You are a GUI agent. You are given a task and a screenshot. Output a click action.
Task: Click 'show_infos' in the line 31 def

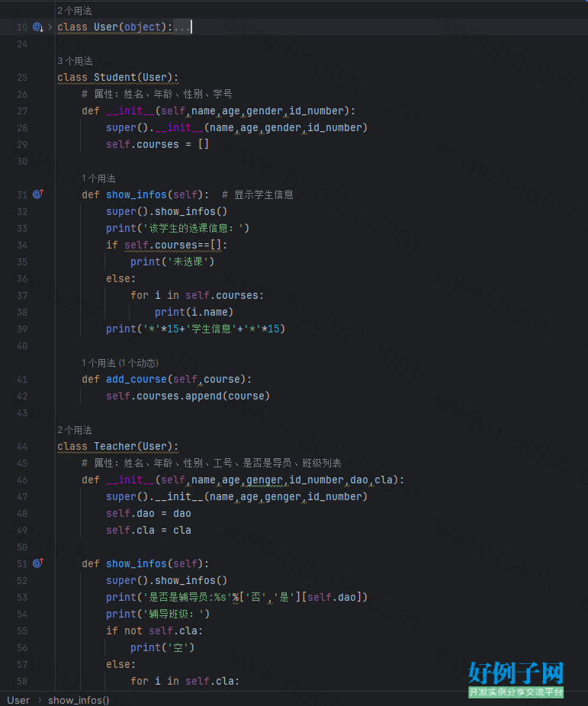137,195
